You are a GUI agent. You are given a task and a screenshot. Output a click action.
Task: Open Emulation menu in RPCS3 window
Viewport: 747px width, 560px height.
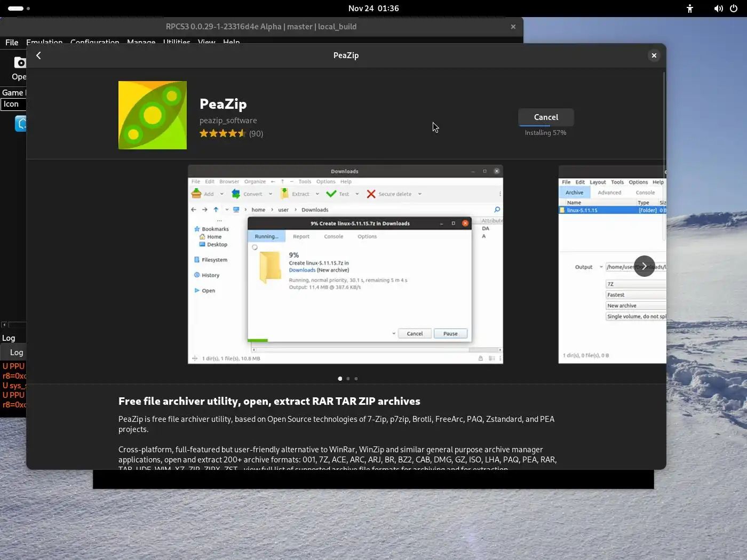tap(44, 42)
